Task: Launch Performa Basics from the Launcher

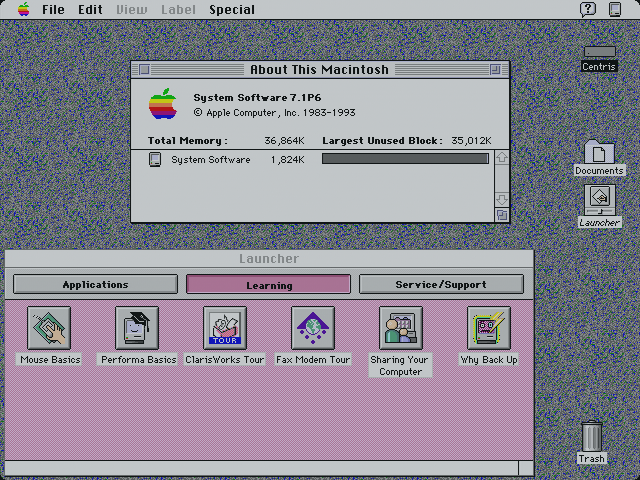Action: (137, 328)
